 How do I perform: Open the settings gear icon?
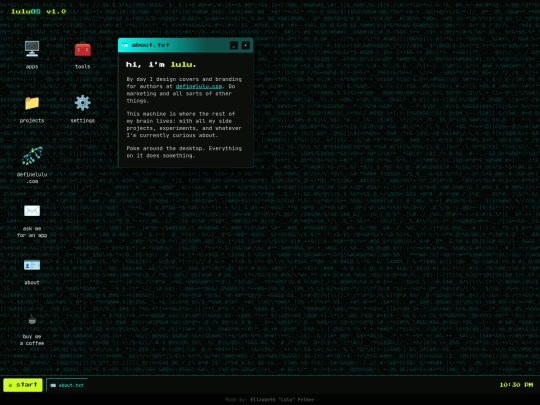point(83,103)
